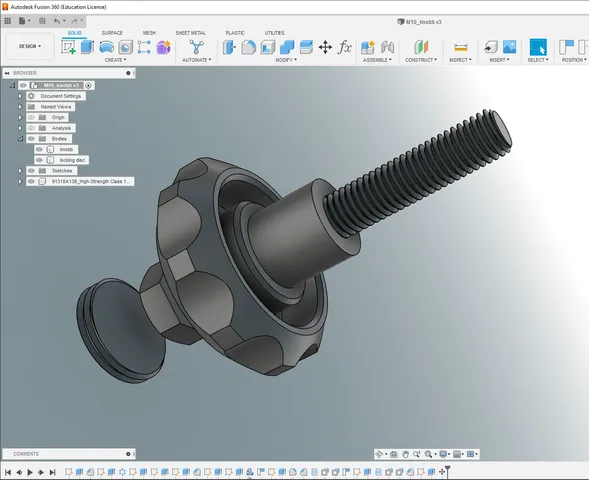Open the Automate tool icon
This screenshot has height=480, width=589.
click(x=196, y=47)
